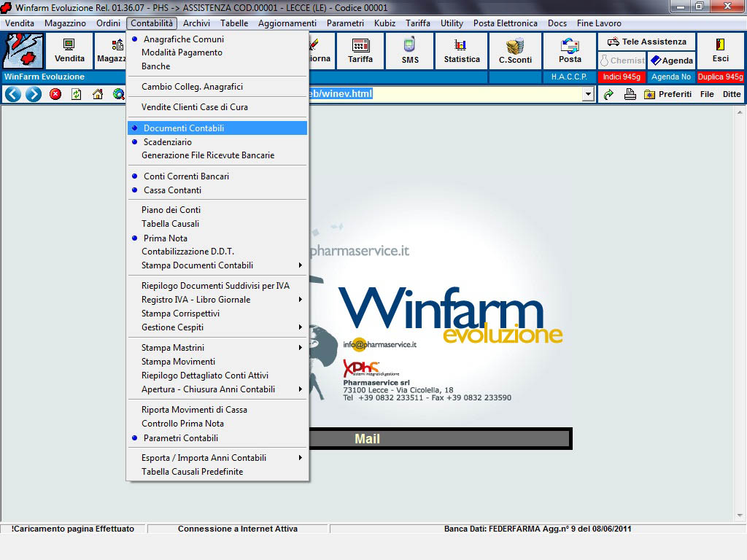Screen dimensions: 747x560
Task: Open the Magazzino menu
Action: (65, 23)
